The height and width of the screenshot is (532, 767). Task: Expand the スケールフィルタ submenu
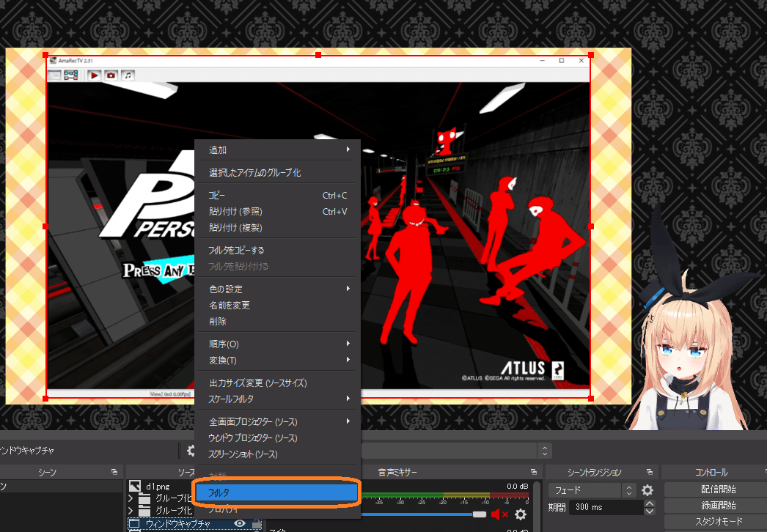coord(277,399)
